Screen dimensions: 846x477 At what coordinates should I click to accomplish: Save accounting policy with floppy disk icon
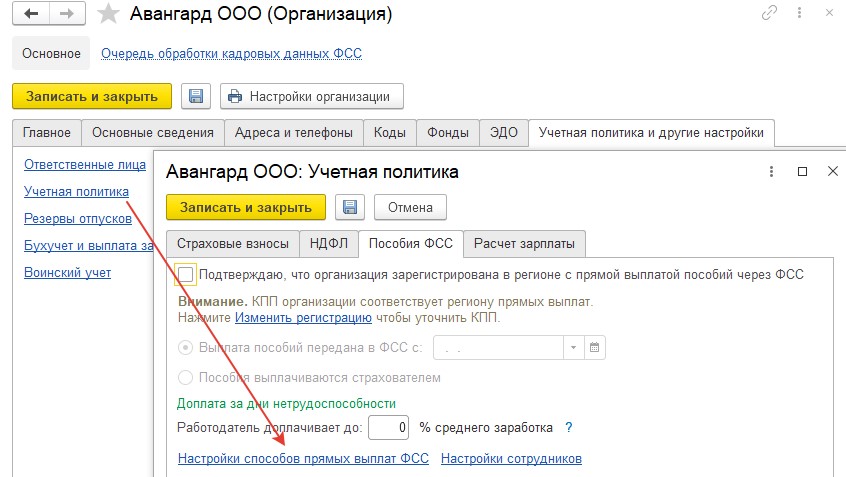point(350,207)
